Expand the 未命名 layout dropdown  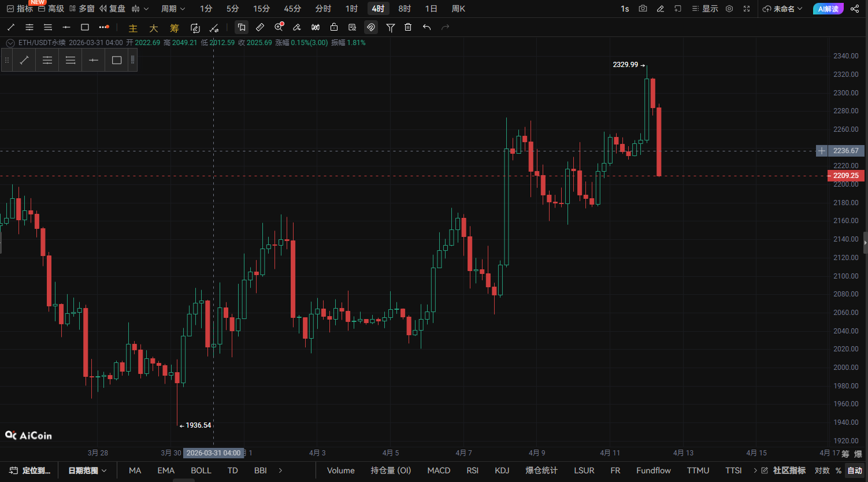pyautogui.click(x=783, y=9)
